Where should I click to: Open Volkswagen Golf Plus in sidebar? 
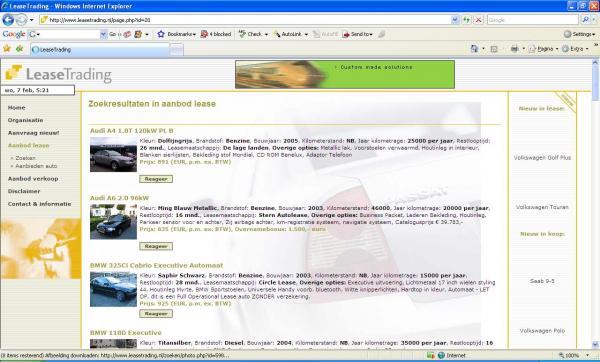pos(542,158)
